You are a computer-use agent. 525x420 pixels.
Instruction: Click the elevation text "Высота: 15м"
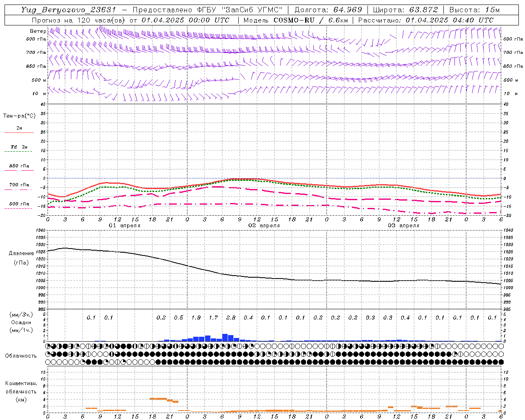point(475,10)
